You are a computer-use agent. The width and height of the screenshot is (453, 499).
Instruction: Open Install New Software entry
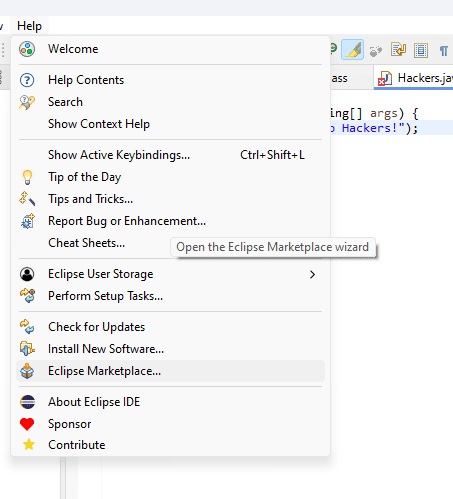click(x=170, y=349)
